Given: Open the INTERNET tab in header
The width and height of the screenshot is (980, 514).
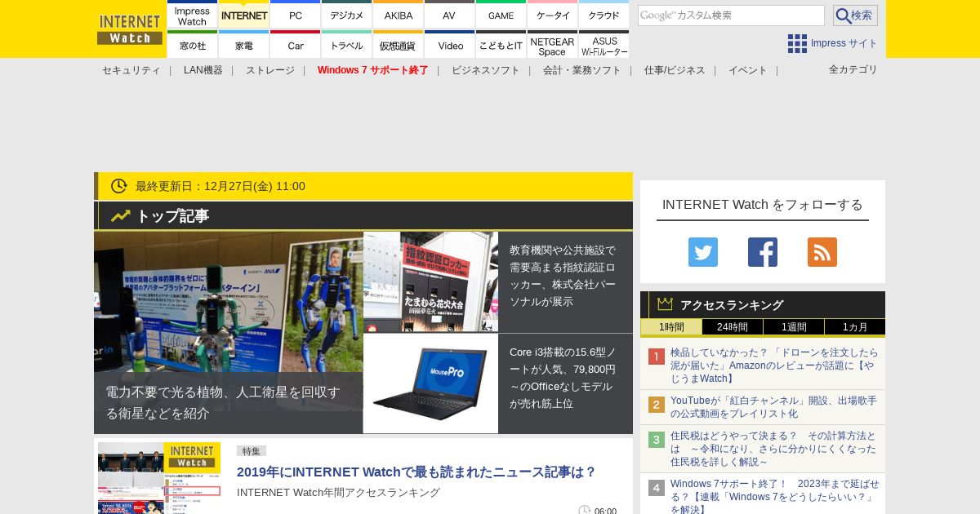Looking at the screenshot, I should (x=244, y=14).
